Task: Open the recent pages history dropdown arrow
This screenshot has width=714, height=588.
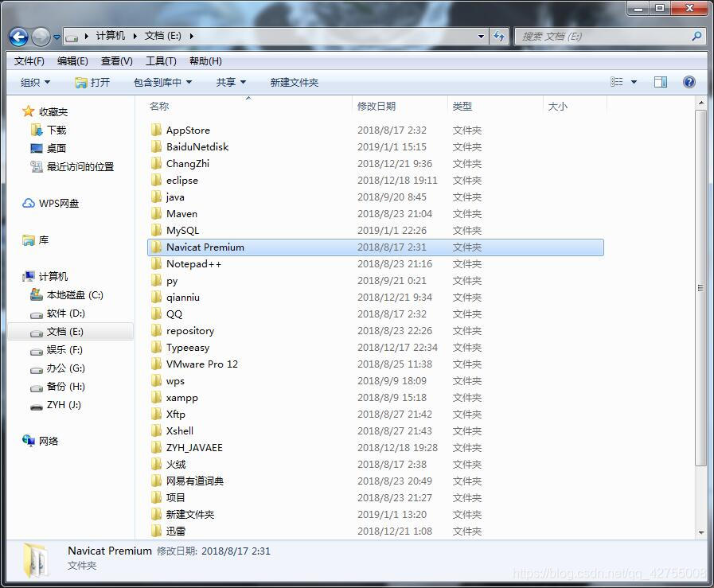Action: tap(57, 37)
